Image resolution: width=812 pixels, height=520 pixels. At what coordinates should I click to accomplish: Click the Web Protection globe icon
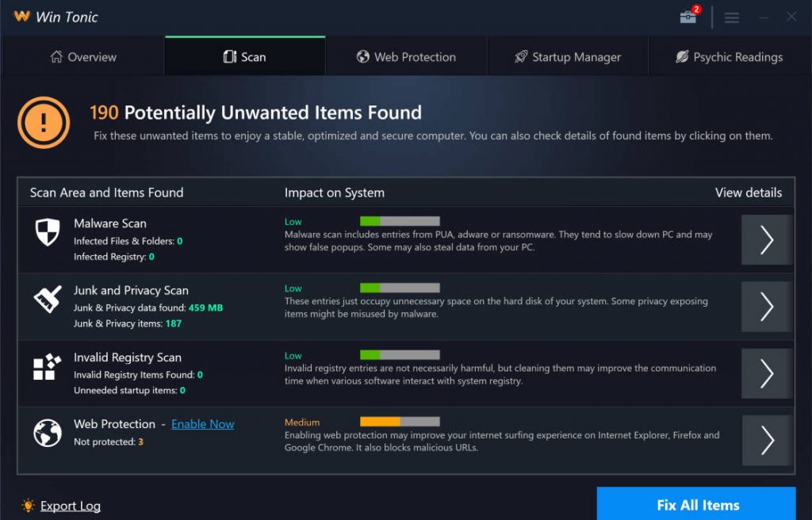pos(46,434)
